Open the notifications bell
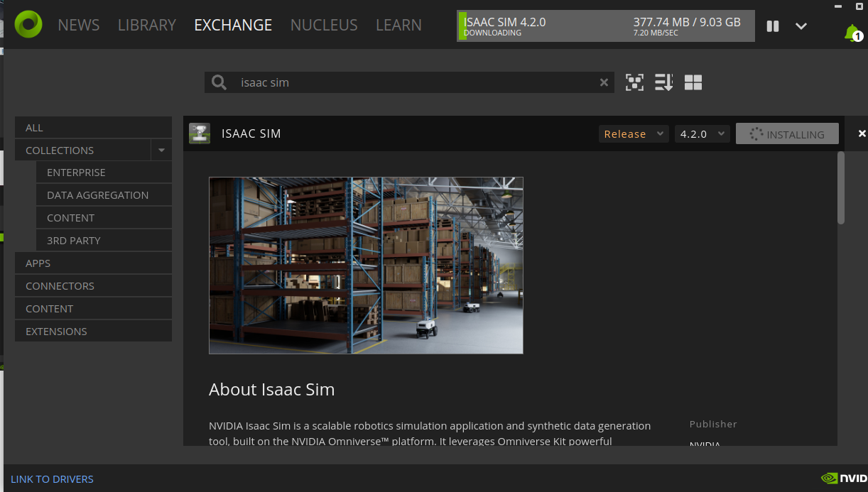Viewport: 868px width, 492px height. pyautogui.click(x=852, y=33)
